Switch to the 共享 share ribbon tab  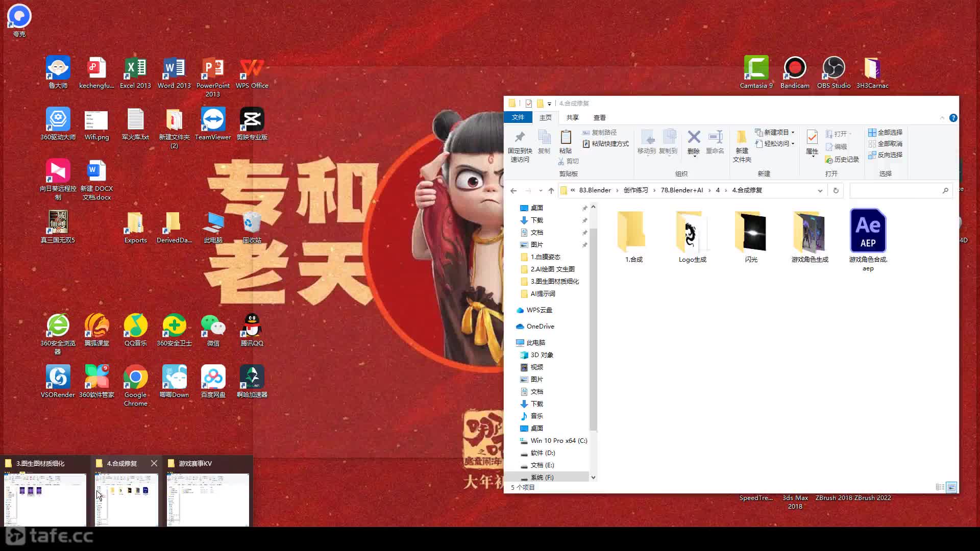pos(573,117)
